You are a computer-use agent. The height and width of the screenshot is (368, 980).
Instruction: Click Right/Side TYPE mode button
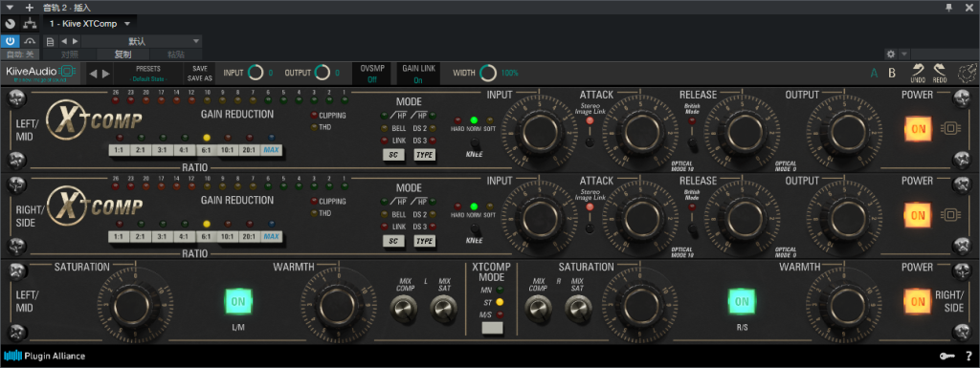pos(425,241)
